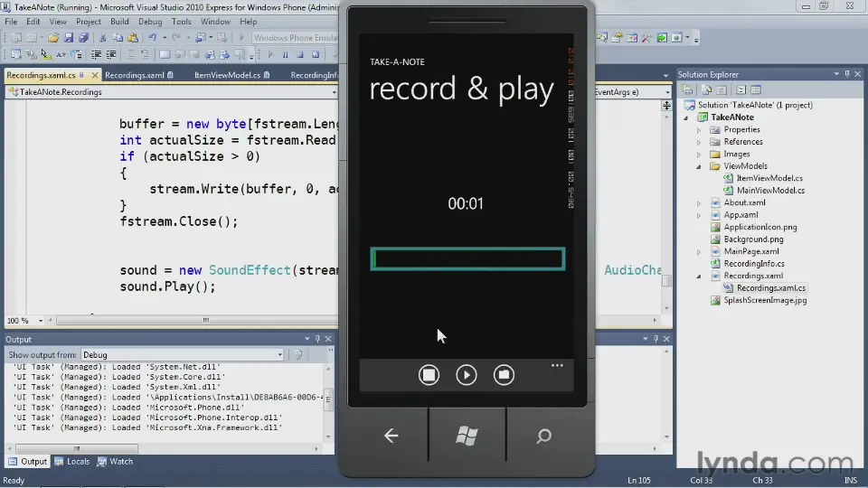Undo the last edit with the Undo arrow
Image resolution: width=868 pixels, height=488 pixels.
[152, 38]
